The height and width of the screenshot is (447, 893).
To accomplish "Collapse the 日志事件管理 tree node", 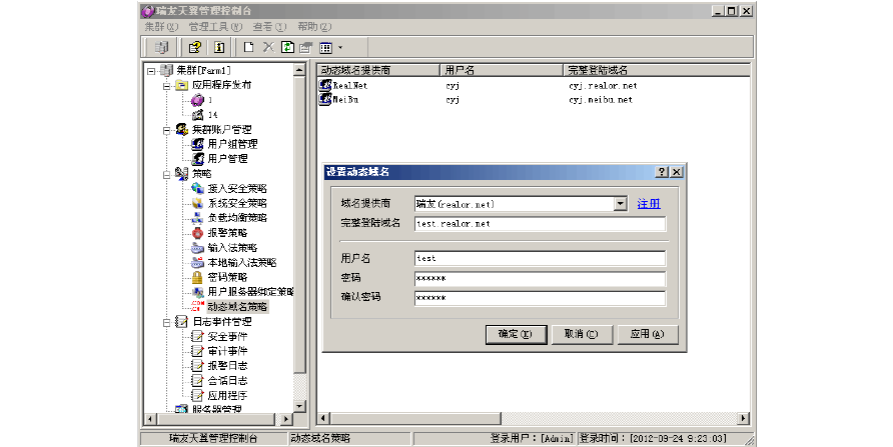I will [166, 322].
